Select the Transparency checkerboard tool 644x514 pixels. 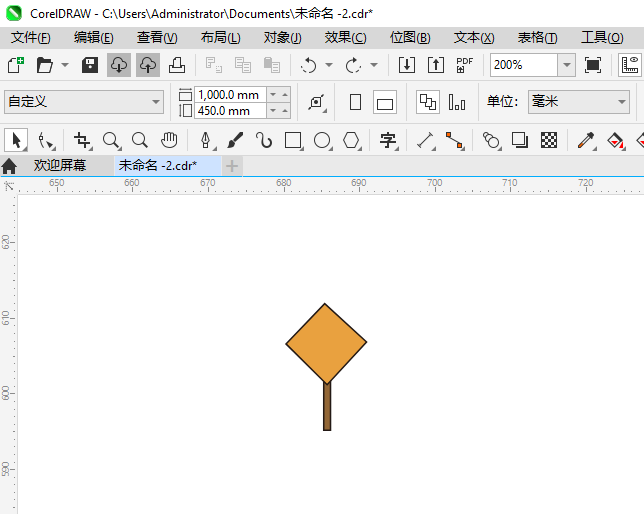(x=549, y=141)
